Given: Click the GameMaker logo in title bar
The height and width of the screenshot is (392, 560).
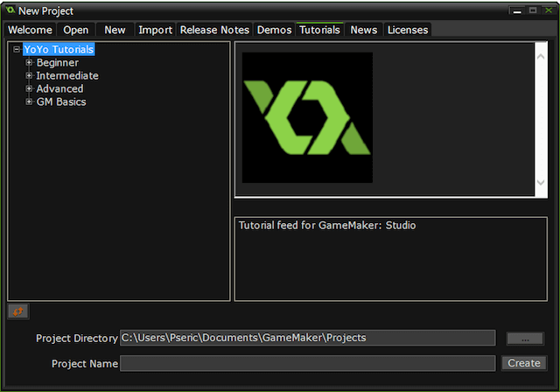Looking at the screenshot, I should pos(10,10).
